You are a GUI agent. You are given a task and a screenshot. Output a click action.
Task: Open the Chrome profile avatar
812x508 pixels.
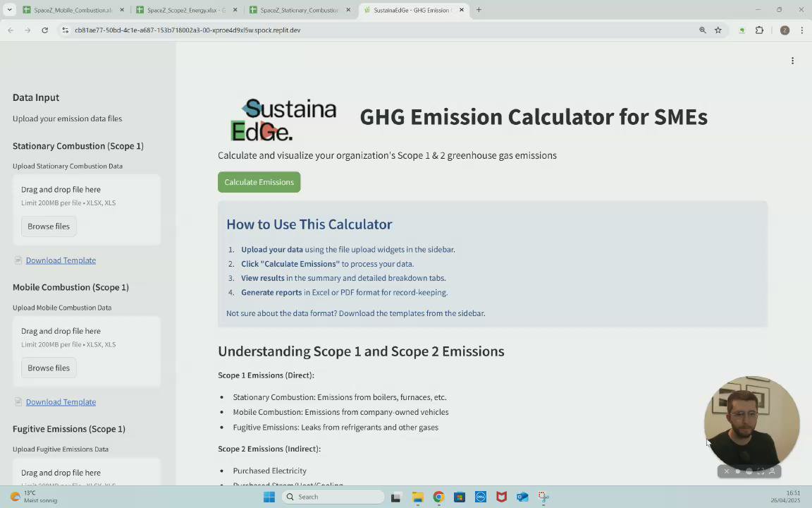coord(785,30)
